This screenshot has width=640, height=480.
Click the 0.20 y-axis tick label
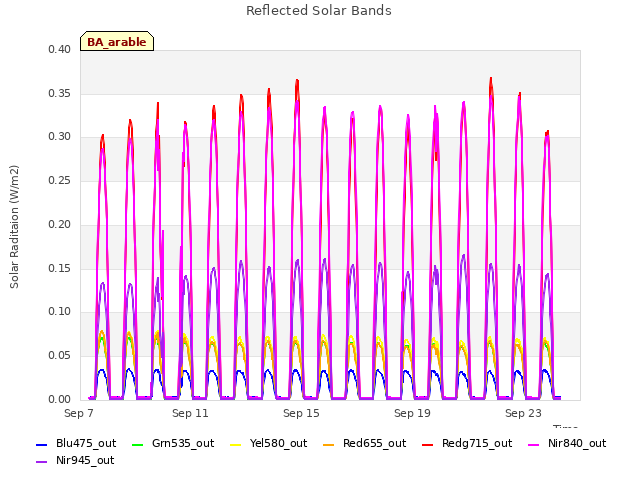(x=60, y=224)
